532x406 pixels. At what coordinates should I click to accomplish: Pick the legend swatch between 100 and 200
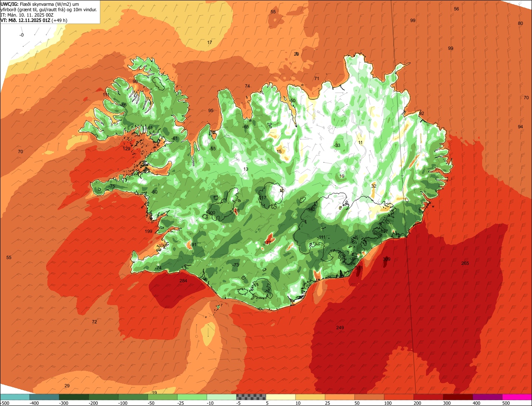(399, 397)
